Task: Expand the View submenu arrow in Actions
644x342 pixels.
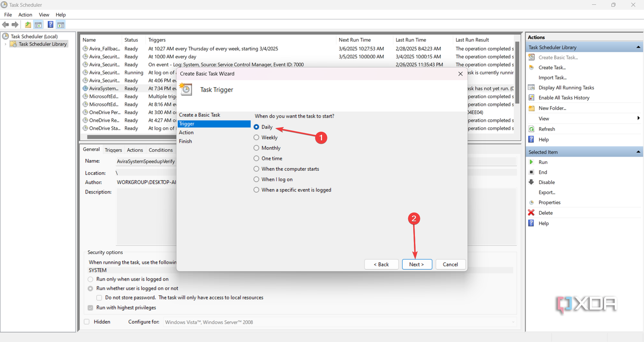Action: 638,118
